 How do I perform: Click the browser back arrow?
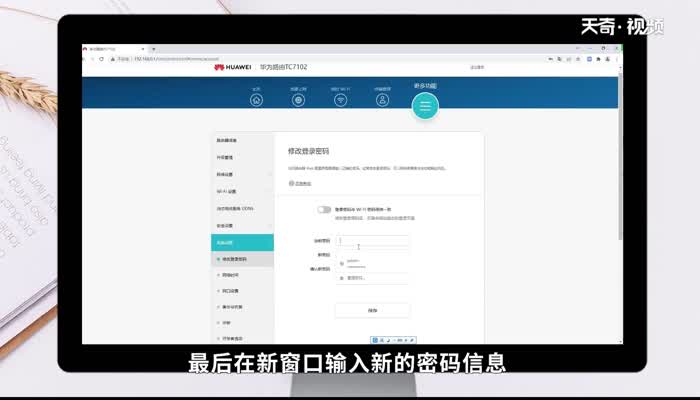coord(84,59)
